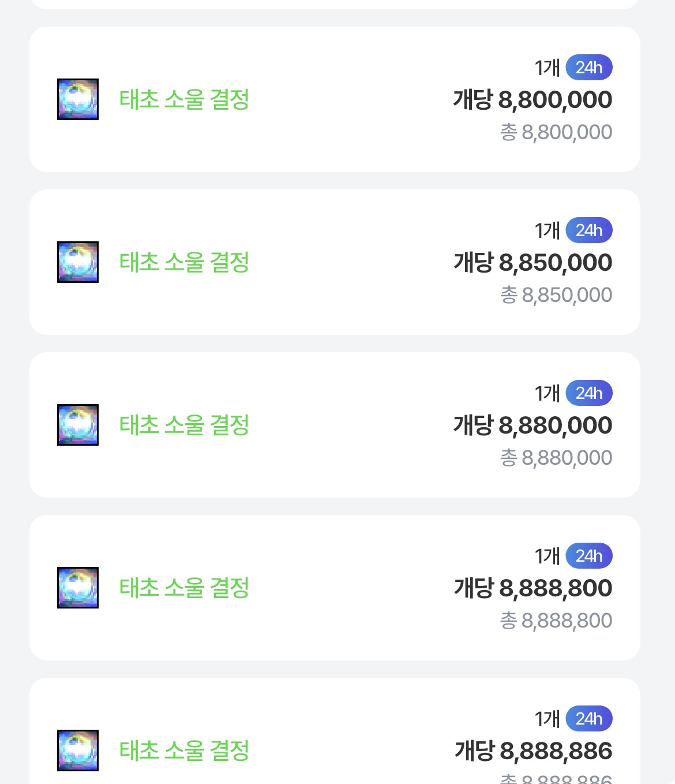The height and width of the screenshot is (784, 675).
Task: Tap the 24h badge on the 8,888,800 listing
Action: click(x=588, y=556)
